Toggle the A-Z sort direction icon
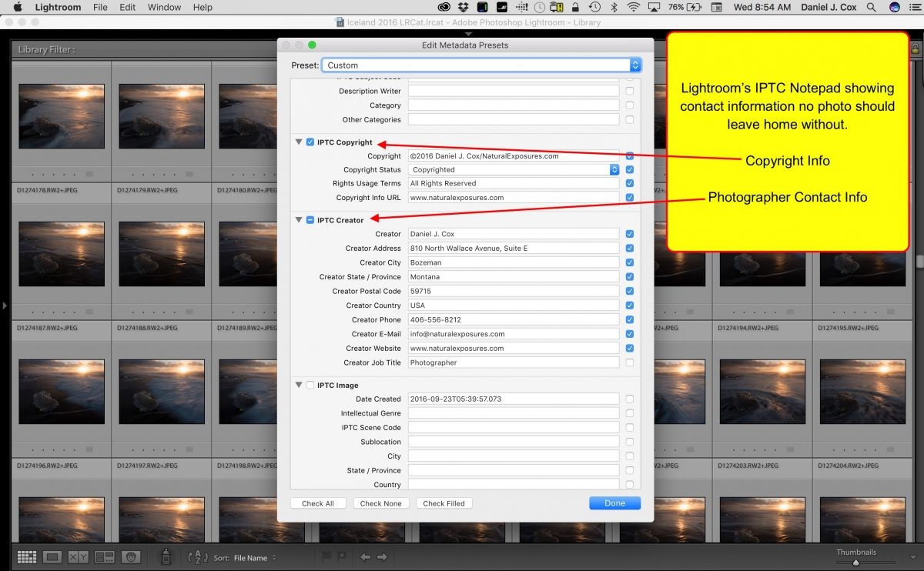Viewport: 924px width, 571px height. [198, 557]
